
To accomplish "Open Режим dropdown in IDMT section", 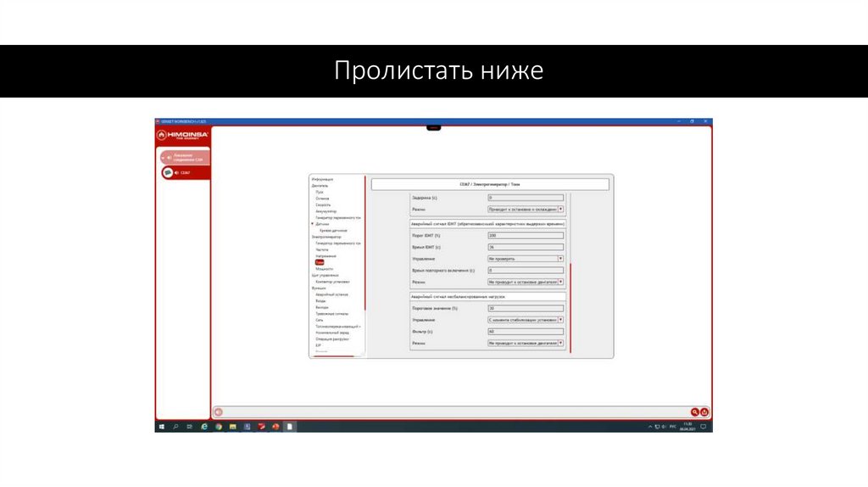I will coord(526,282).
